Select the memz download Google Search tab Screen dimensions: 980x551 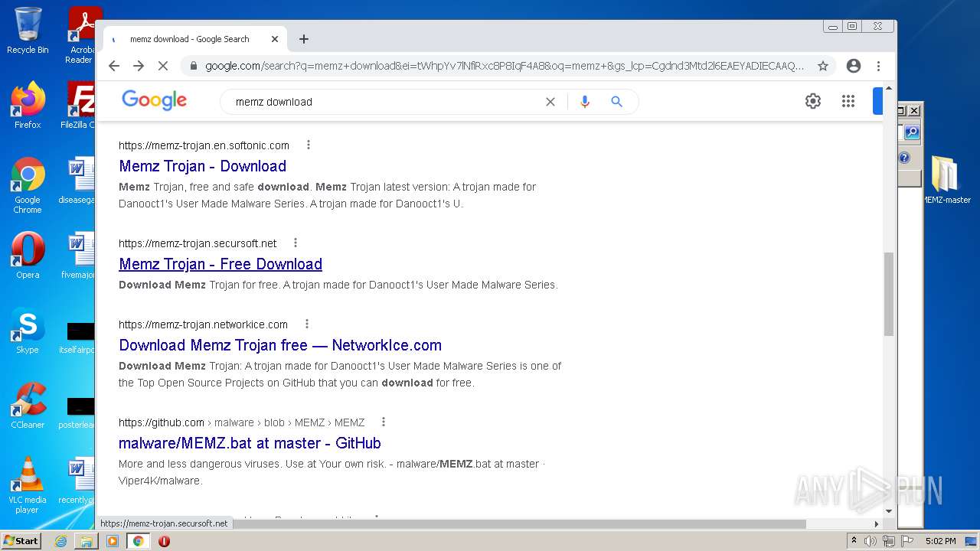click(189, 39)
